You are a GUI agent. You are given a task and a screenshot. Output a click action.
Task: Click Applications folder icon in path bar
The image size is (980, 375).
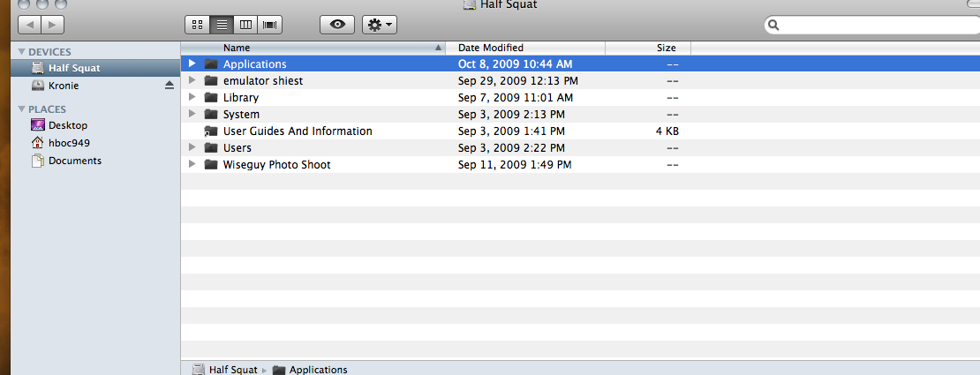279,370
